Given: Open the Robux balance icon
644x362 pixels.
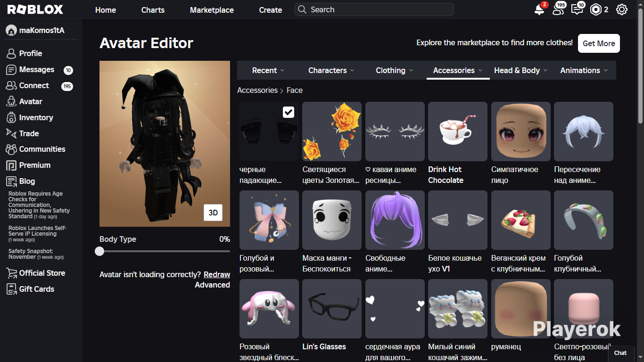Looking at the screenshot, I should click(596, 9).
